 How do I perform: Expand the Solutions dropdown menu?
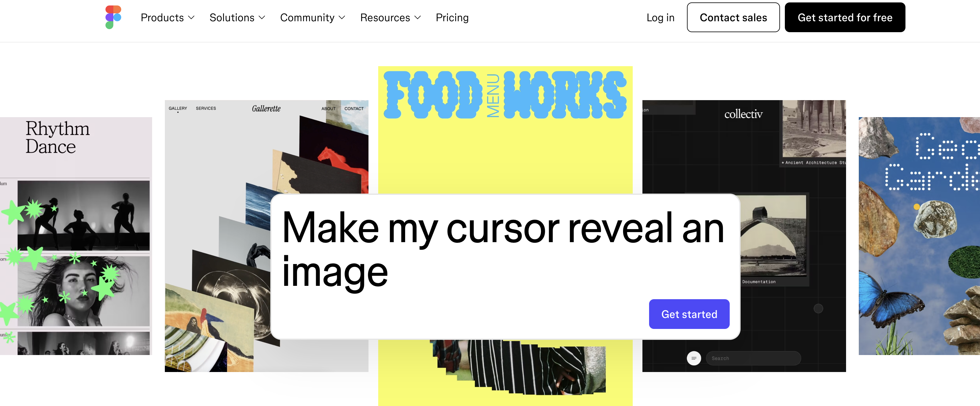point(237,18)
